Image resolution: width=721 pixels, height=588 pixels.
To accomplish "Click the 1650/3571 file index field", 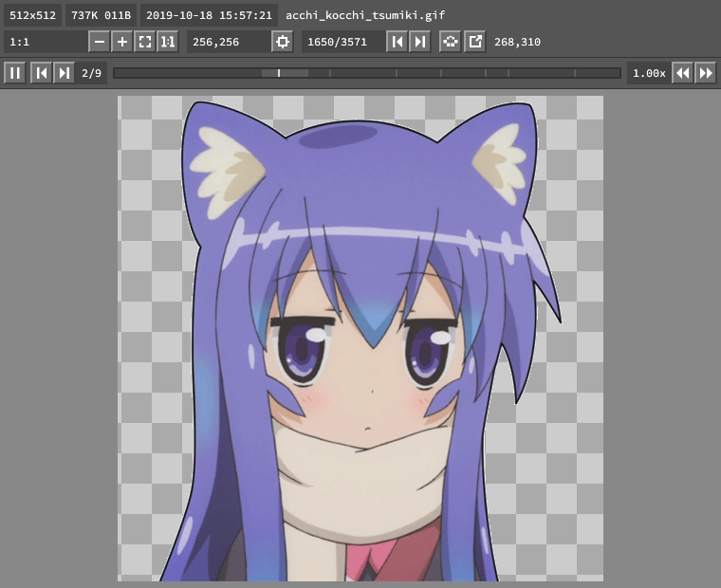I will pyautogui.click(x=342, y=42).
